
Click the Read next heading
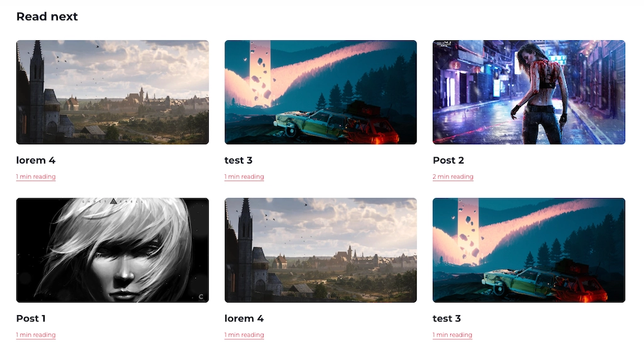(47, 16)
